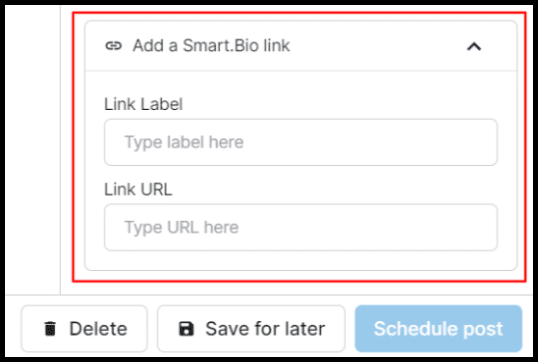Delete the post with Delete button
Viewport: 538px width, 362px height.
[x=84, y=329]
